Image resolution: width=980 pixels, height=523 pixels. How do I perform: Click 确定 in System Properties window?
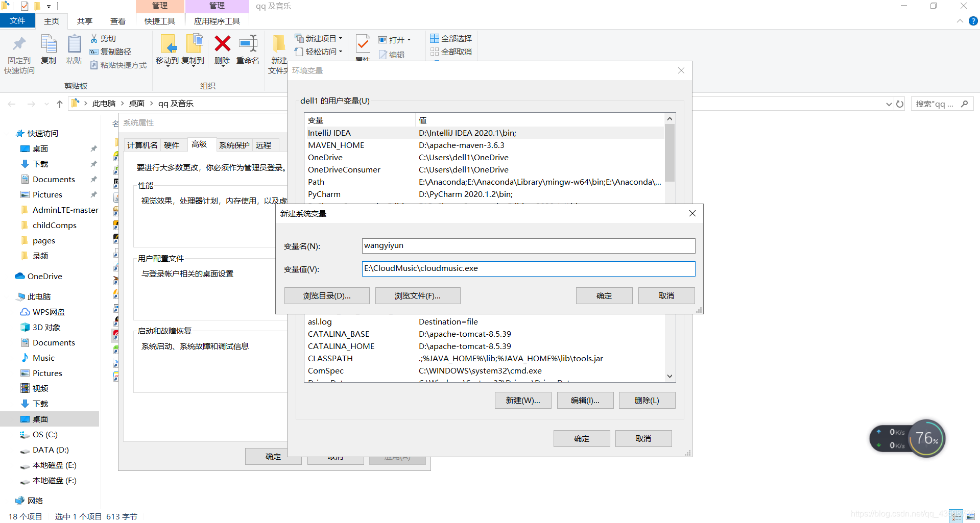click(273, 457)
